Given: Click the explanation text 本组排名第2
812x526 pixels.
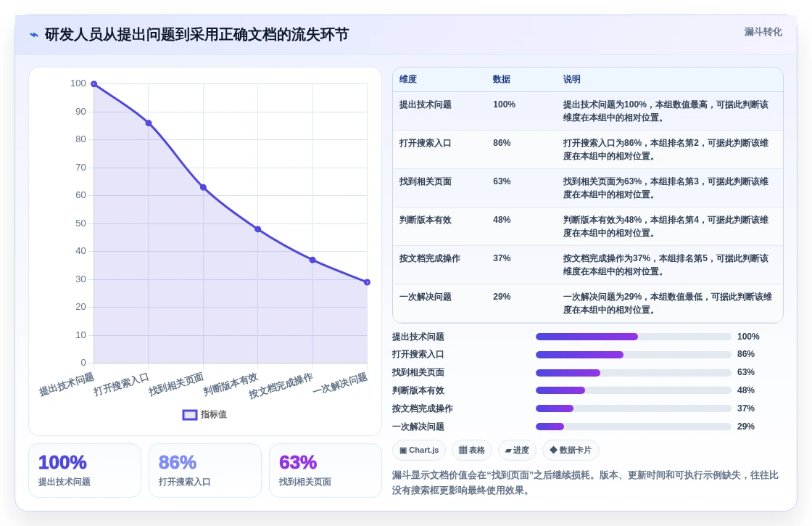Looking at the screenshot, I should (674, 143).
